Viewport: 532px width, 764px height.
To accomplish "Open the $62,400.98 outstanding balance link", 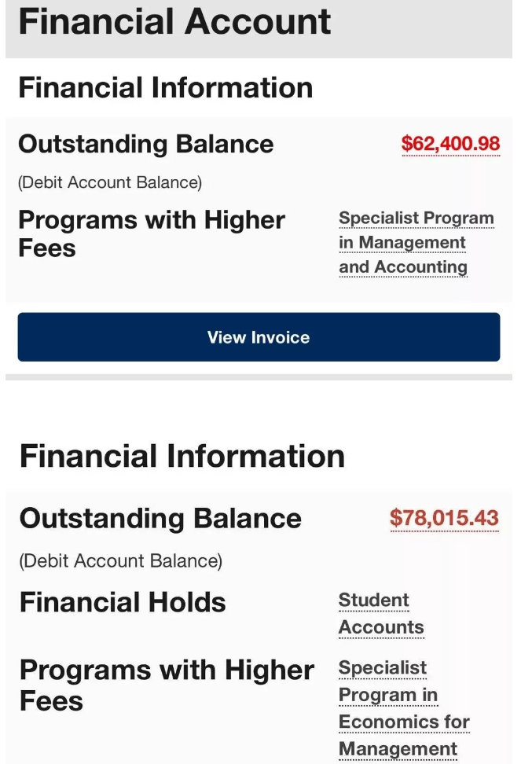I will point(450,144).
